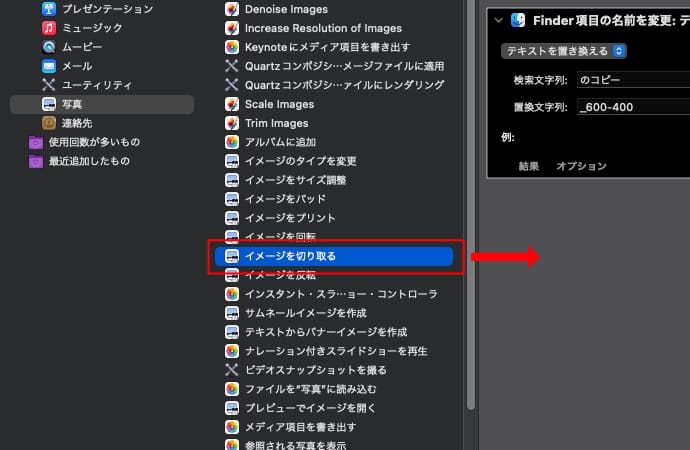This screenshot has width=690, height=450.
Task: Select the 写真 library category
Action: pos(102,104)
